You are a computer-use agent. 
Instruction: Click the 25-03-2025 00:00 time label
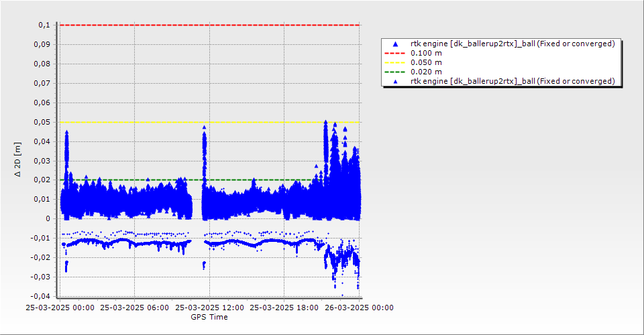60,308
